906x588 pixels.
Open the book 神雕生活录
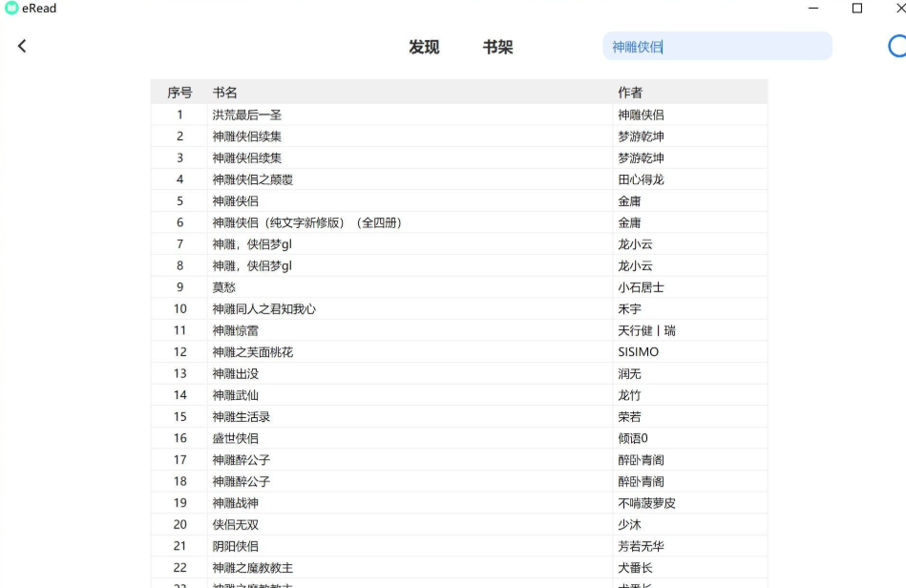click(x=242, y=416)
